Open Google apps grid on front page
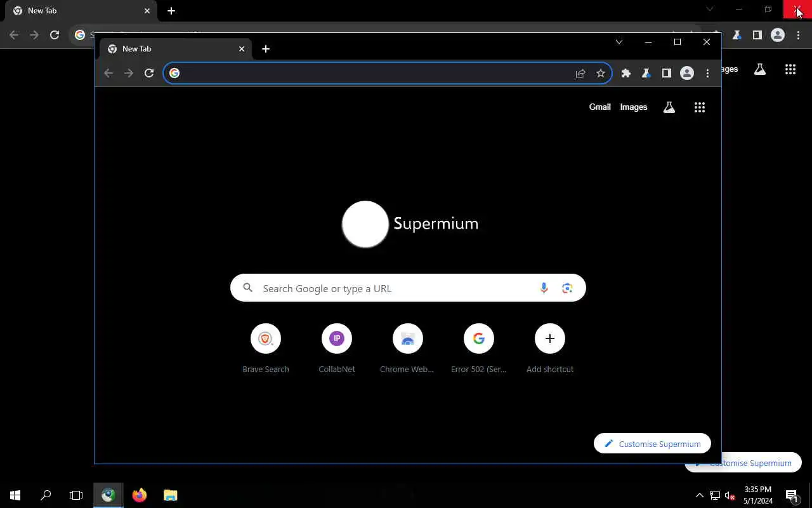Viewport: 812px width, 508px height. click(700, 107)
